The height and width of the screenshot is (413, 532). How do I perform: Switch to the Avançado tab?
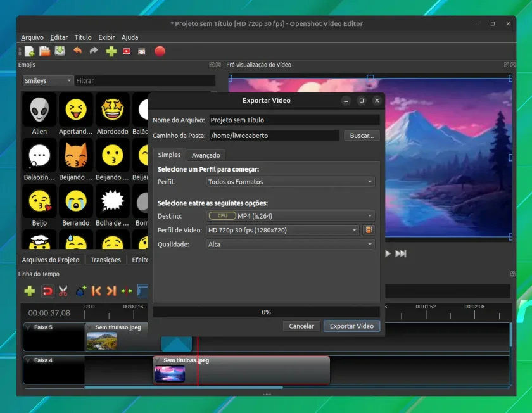tap(206, 155)
